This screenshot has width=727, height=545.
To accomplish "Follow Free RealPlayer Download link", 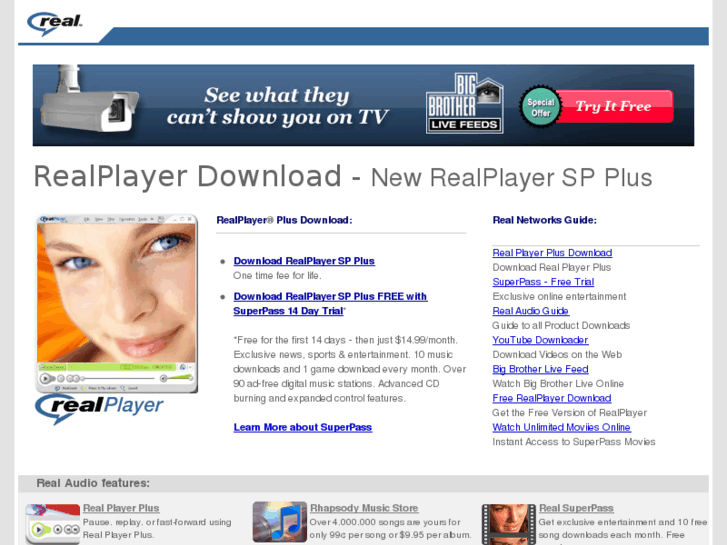I will click(552, 398).
